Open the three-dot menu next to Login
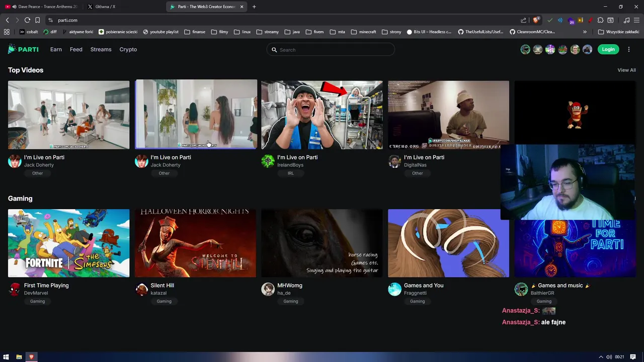 point(629,49)
